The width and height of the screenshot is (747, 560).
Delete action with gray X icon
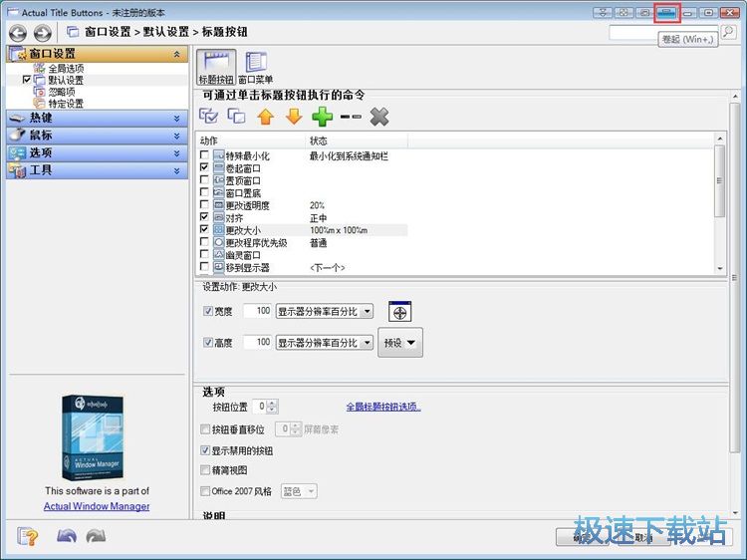(379, 117)
